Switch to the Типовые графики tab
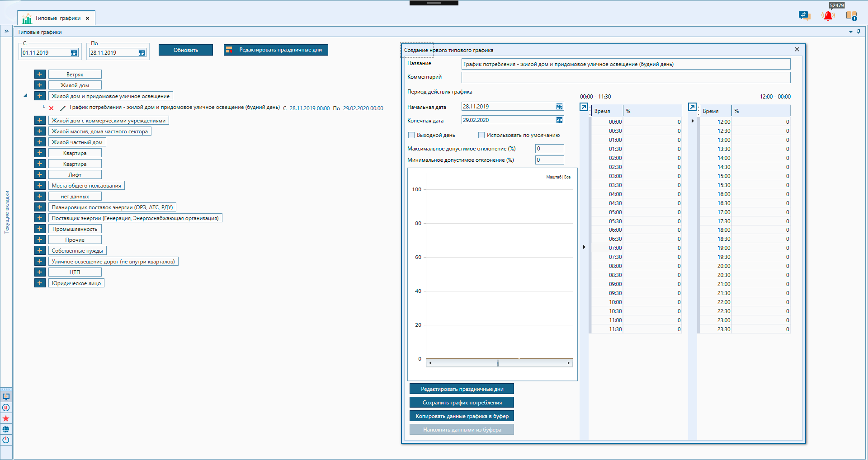Screen dimensions: 868x460 [57, 19]
